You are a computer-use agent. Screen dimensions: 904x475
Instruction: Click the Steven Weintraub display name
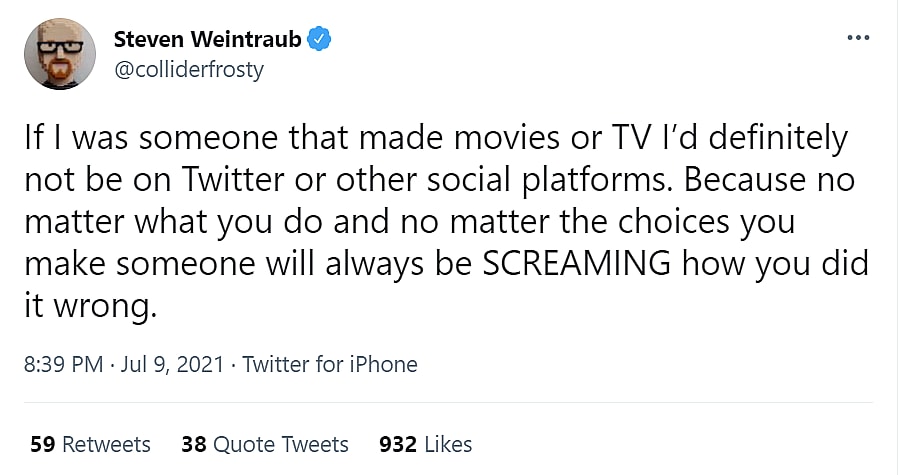pos(207,40)
